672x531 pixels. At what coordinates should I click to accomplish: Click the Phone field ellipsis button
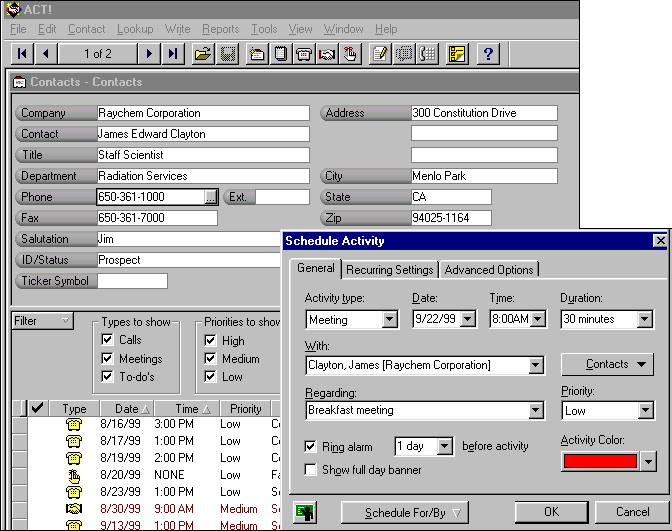click(x=210, y=197)
